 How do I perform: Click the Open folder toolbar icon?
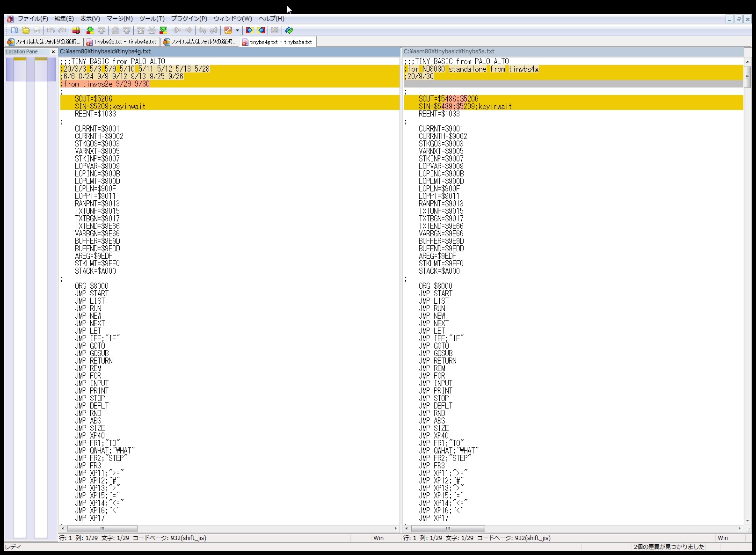coord(26,30)
